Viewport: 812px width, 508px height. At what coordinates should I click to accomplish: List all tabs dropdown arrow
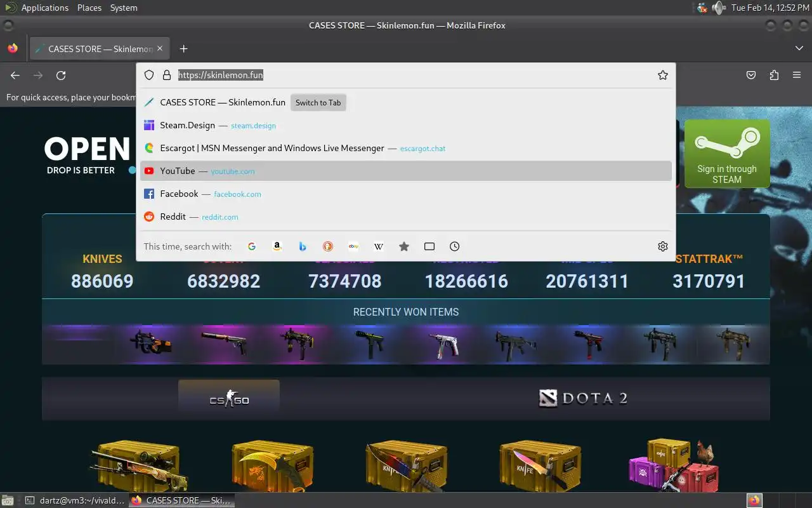[799, 49]
